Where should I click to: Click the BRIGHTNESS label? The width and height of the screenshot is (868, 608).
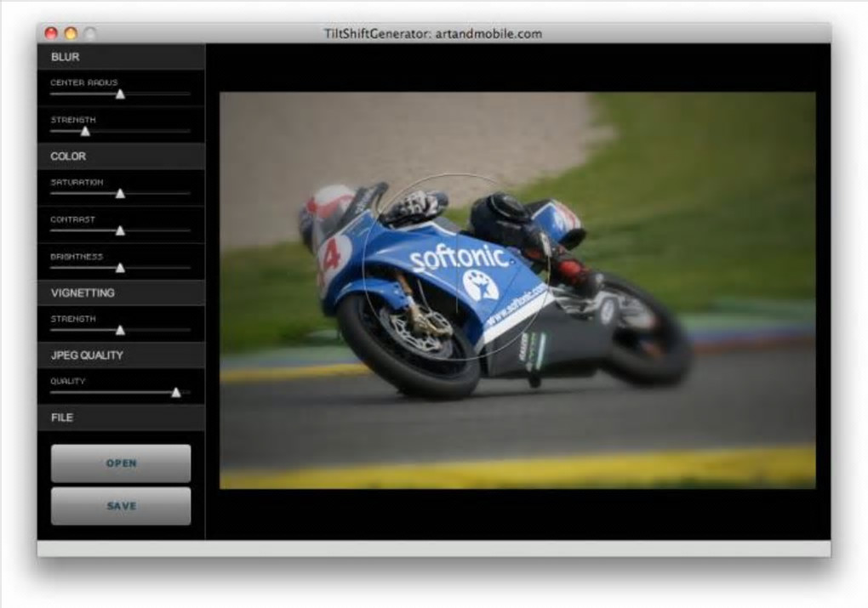(x=77, y=257)
